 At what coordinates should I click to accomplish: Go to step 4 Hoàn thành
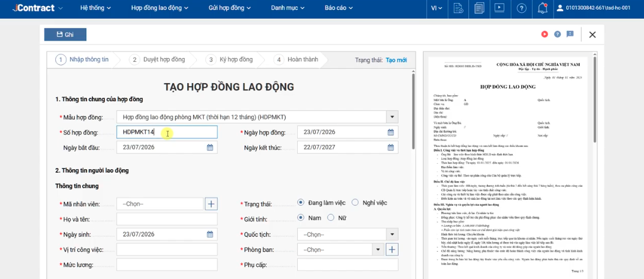coord(296,59)
